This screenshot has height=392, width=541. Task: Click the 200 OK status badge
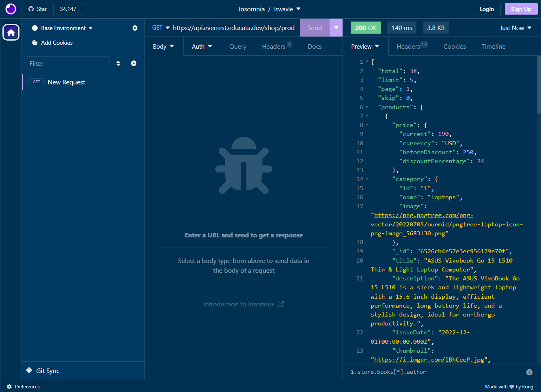366,28
